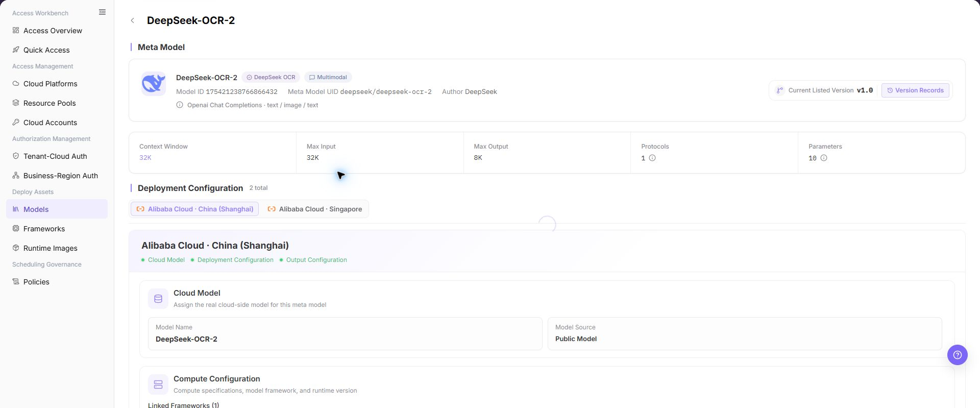The height and width of the screenshot is (408, 980).
Task: Open Policies page
Action: click(x=57, y=282)
